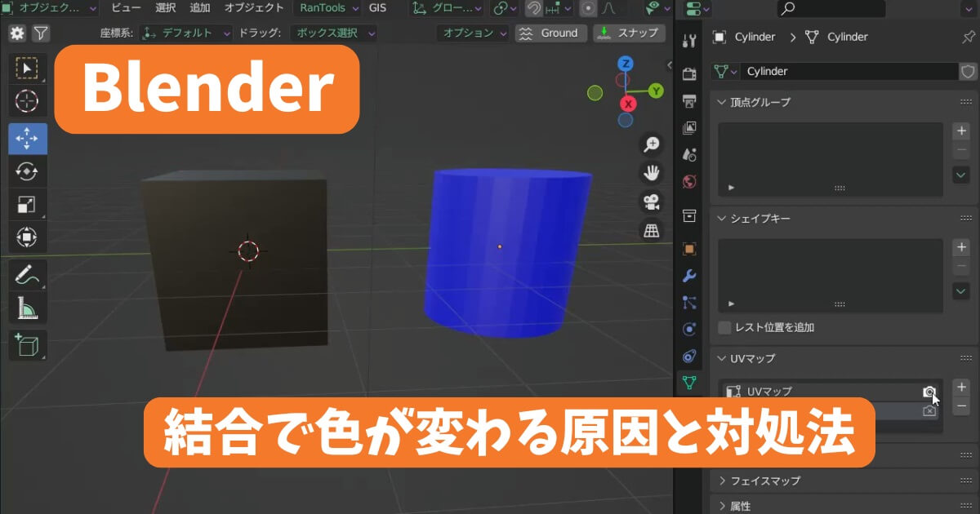The height and width of the screenshot is (514, 980).
Task: Open the Modifiers wrench tab
Action: (689, 276)
